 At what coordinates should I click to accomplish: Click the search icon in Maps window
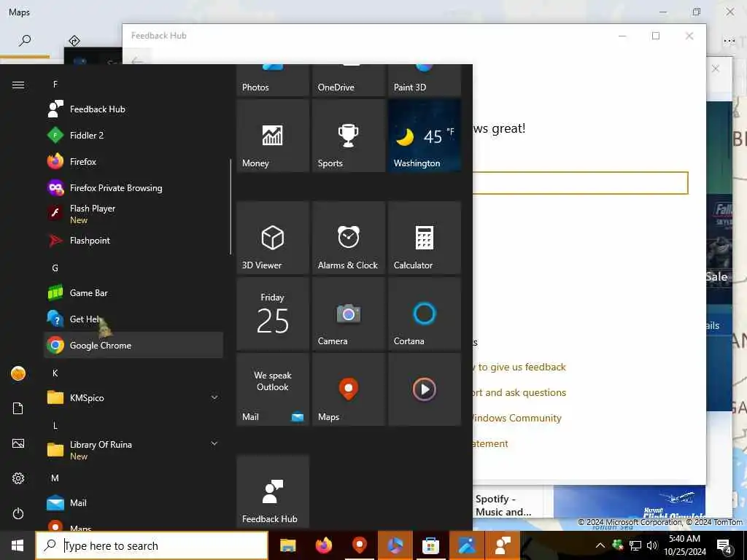coord(25,41)
